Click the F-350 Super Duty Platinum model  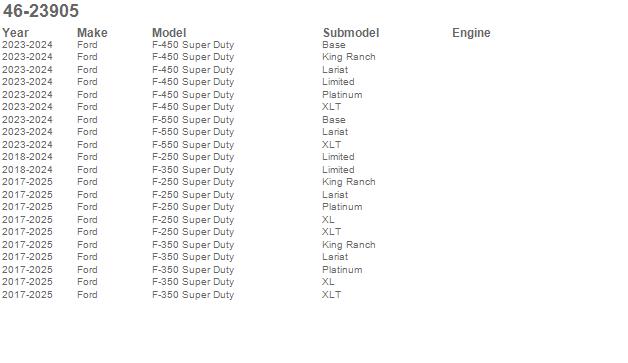[x=193, y=270]
